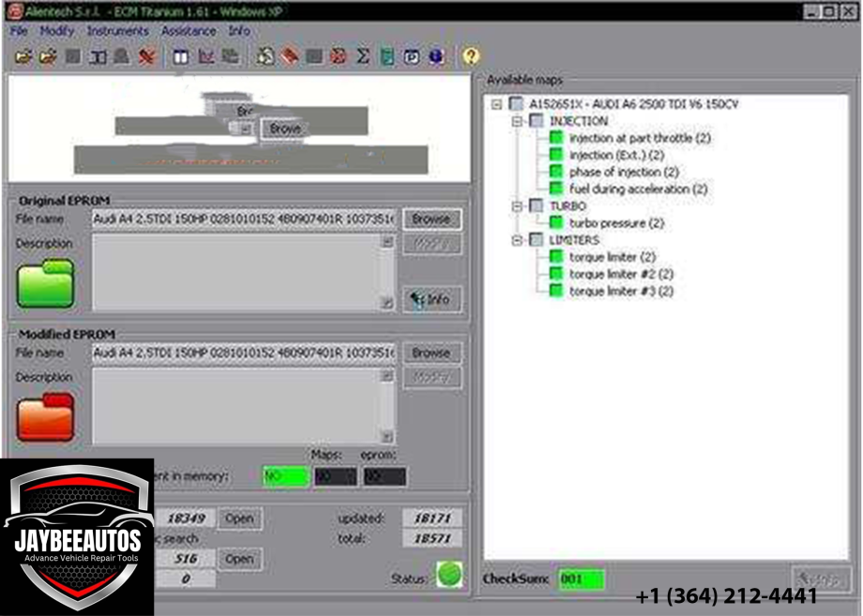Click the green CheckSum 001 field

pos(581,579)
